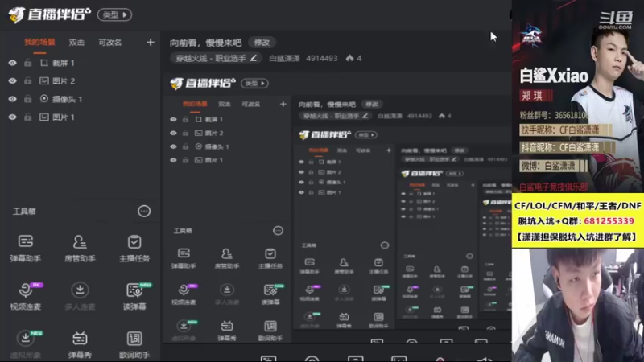Click the webcam feed thumbnail at bottom right
Screen dimensions: 644x362
(x=577, y=305)
